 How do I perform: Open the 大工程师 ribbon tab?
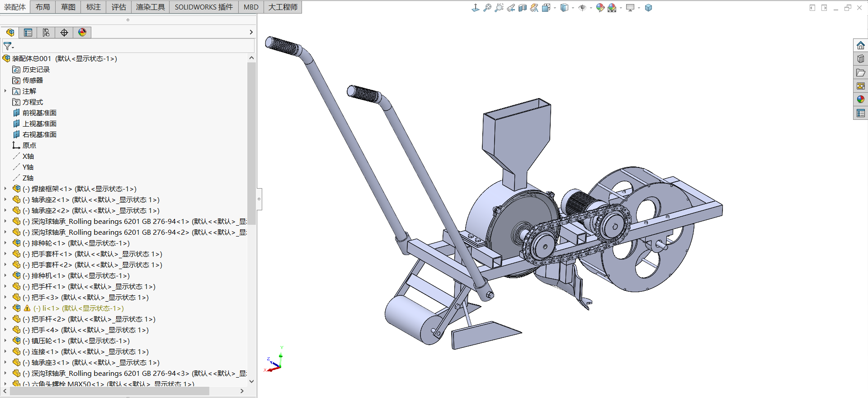[x=283, y=7]
